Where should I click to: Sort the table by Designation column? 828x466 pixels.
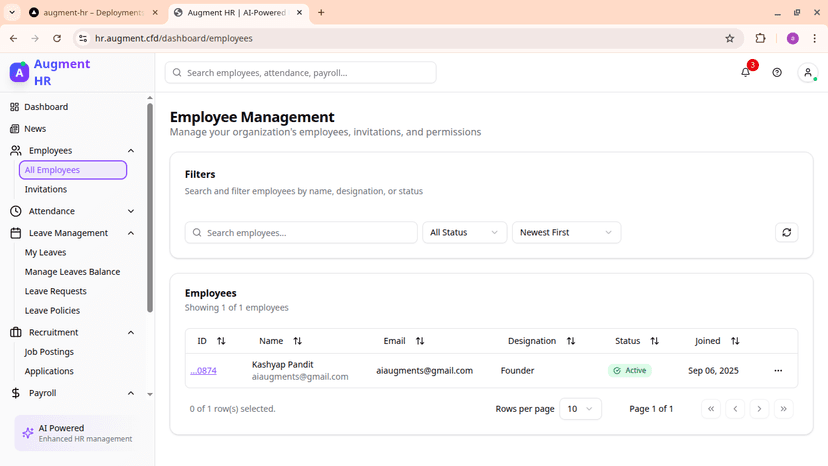[x=571, y=341]
